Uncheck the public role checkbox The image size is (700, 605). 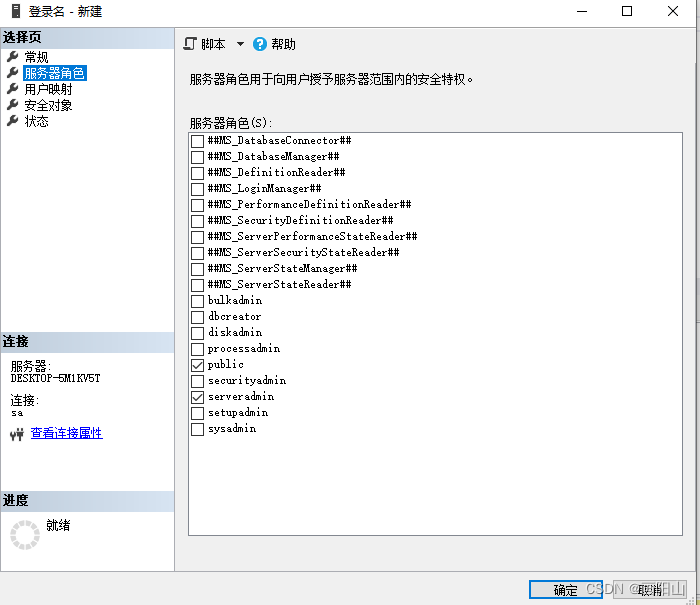click(197, 365)
